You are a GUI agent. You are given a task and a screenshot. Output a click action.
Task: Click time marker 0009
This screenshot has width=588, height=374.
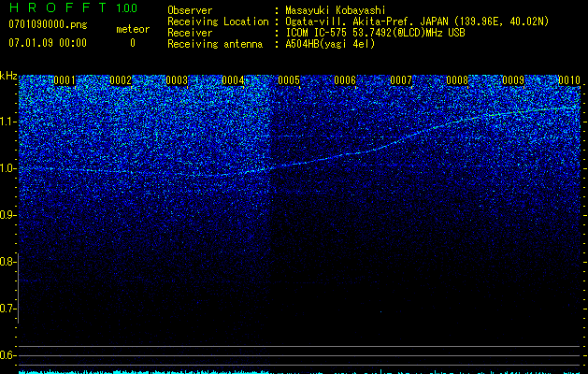[513, 80]
